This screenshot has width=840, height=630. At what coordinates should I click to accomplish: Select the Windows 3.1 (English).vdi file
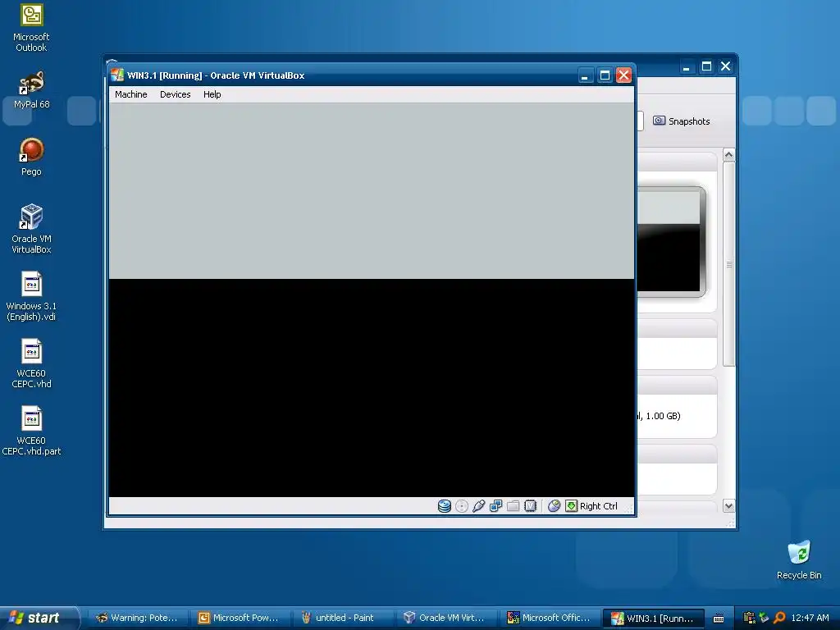pyautogui.click(x=31, y=296)
